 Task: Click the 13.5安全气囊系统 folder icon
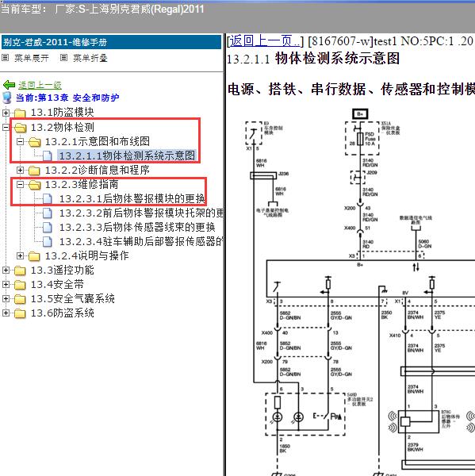coord(20,299)
